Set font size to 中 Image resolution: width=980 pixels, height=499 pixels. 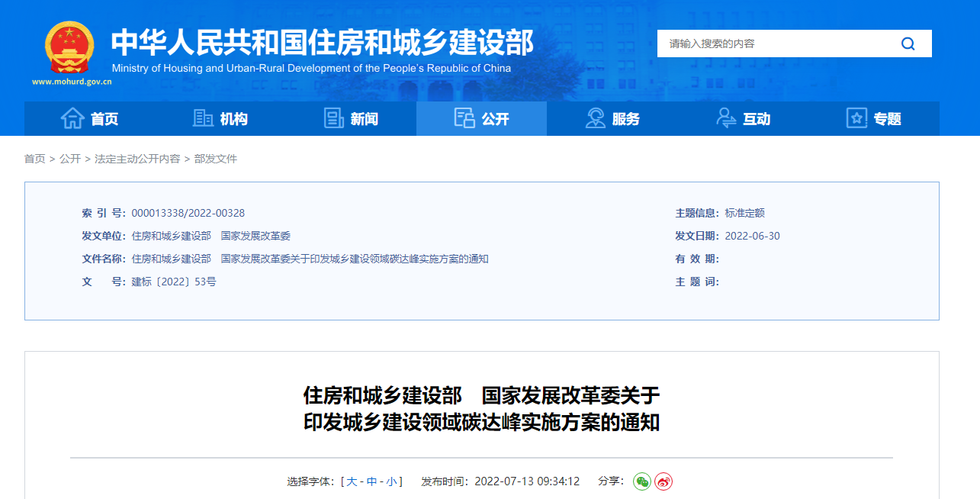pyautogui.click(x=371, y=481)
